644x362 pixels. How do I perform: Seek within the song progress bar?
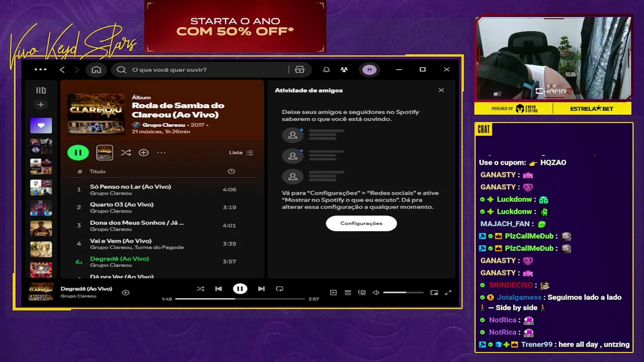[x=240, y=299]
